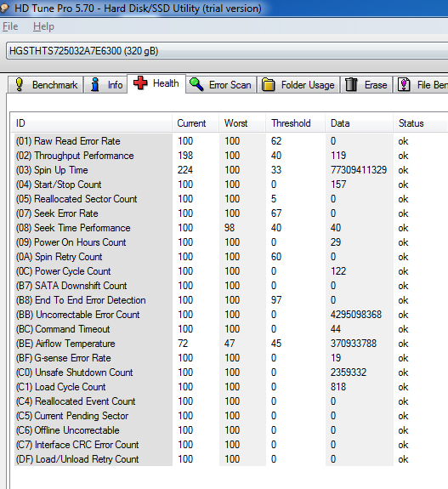The height and width of the screenshot is (489, 448).
Task: Click the Spin Up Time current value 224
Action: (185, 170)
